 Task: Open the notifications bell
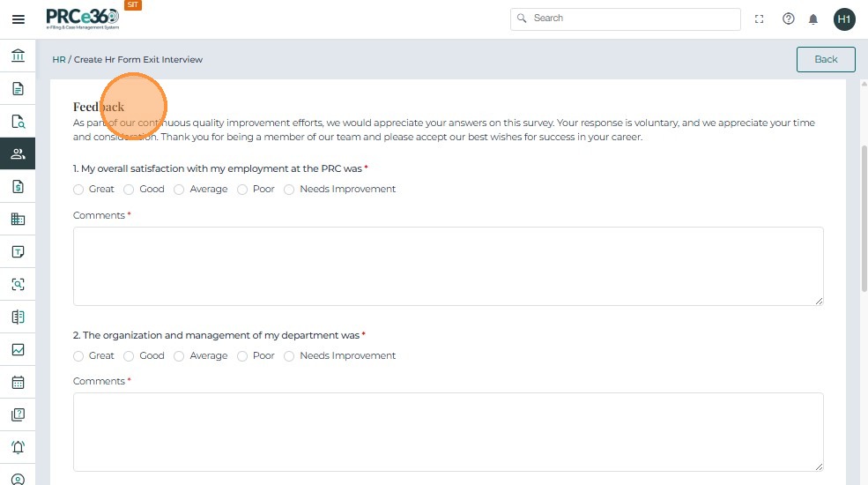pyautogui.click(x=813, y=19)
